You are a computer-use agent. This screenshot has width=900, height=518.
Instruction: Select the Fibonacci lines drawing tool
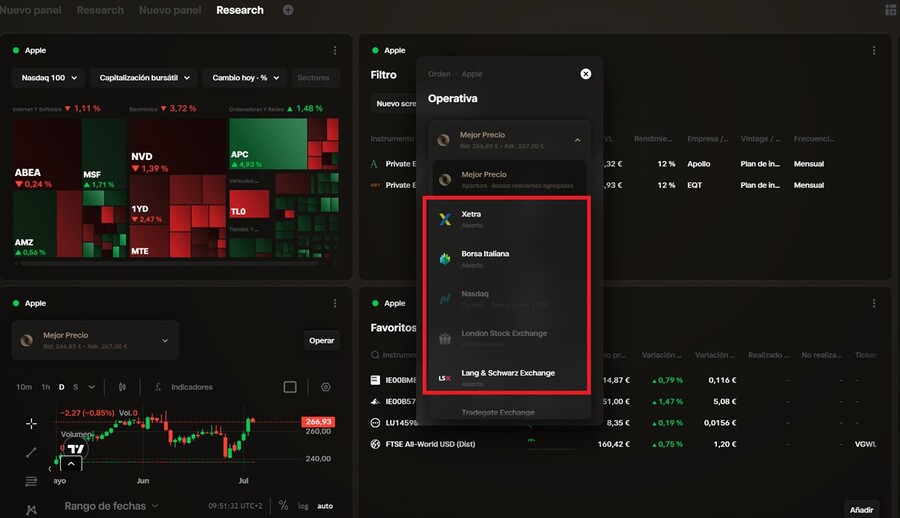click(x=32, y=481)
